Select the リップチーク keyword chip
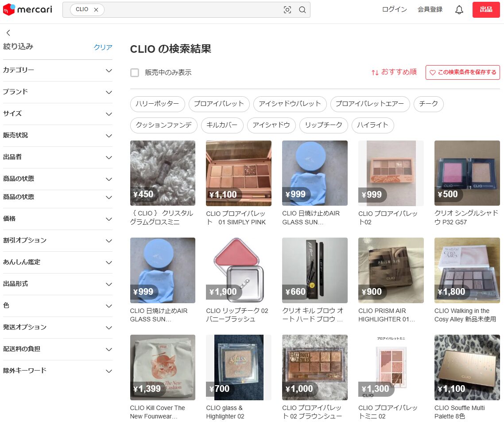Viewport: 504px width, 422px height. [324, 125]
